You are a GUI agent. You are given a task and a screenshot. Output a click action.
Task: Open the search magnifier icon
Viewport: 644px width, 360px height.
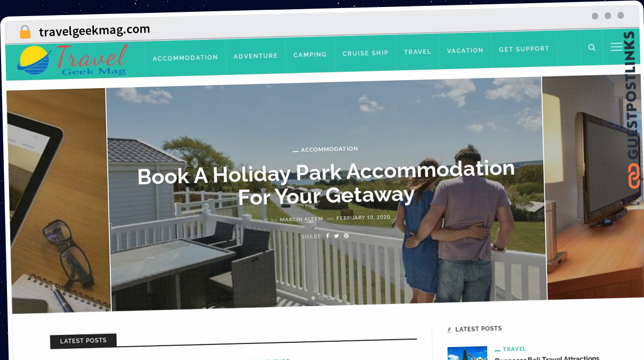click(x=592, y=47)
